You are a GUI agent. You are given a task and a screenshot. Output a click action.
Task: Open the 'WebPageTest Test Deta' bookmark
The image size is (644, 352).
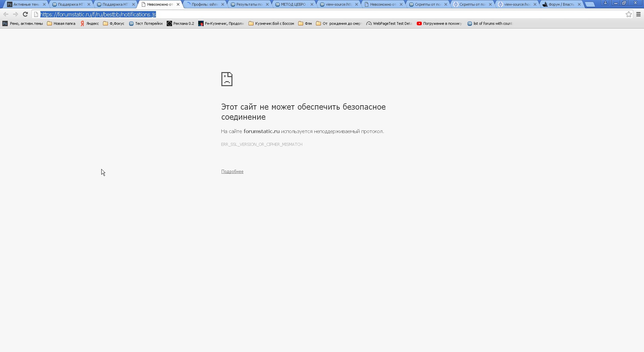[x=389, y=23]
